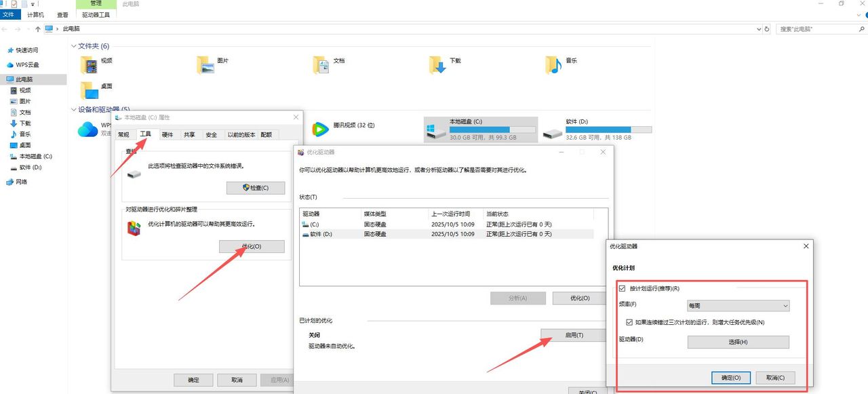Toggle 按计划运行(推荐) checkbox
This screenshot has width=868, height=394.
[623, 289]
